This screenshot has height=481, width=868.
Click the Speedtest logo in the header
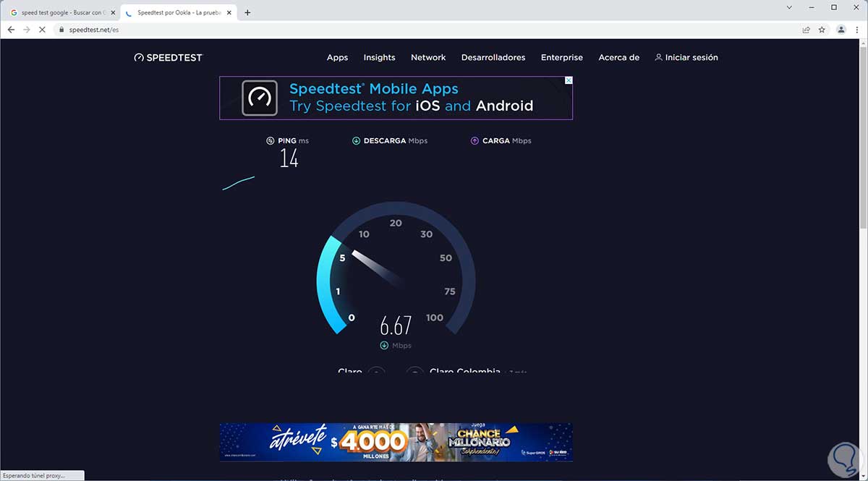point(169,57)
